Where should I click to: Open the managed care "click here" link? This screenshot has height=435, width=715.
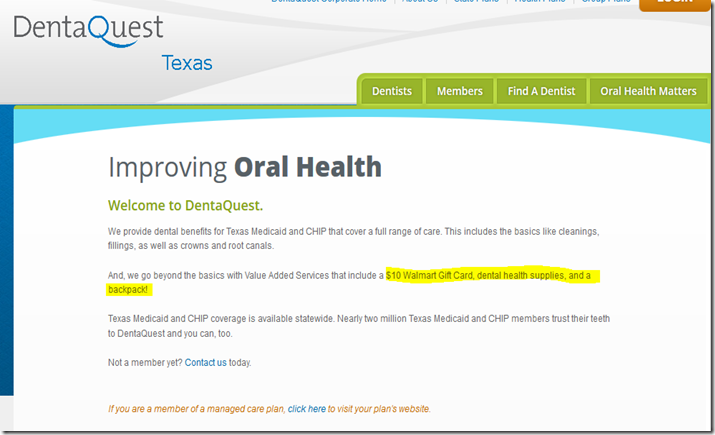[x=306, y=409]
